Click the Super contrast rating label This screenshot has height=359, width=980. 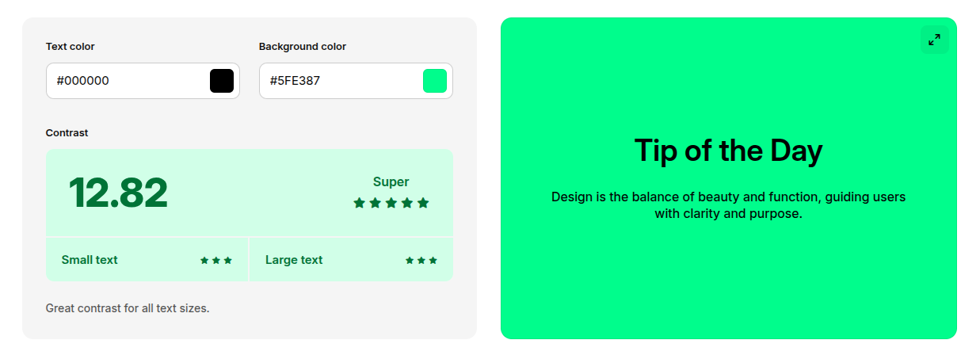tap(391, 181)
